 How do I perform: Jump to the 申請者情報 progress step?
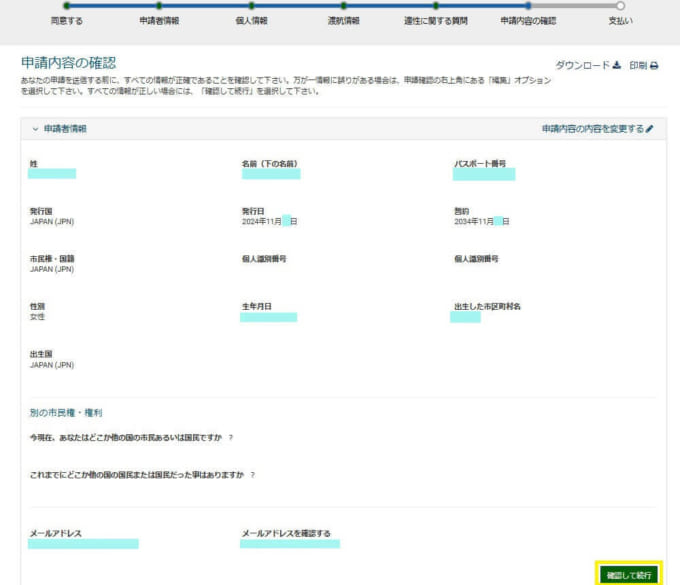[158, 6]
